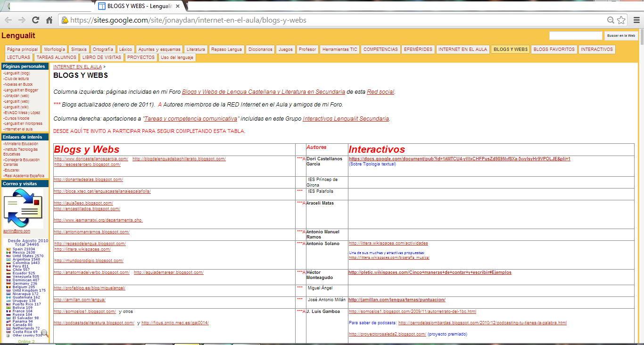Open the jamillan.com/lengua/ blog link
Viewport: 644px width, 345px height.
coord(80,300)
